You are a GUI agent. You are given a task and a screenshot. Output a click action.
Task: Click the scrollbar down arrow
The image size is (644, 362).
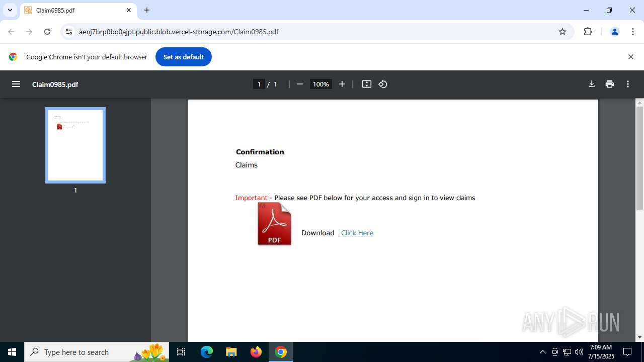point(639,337)
